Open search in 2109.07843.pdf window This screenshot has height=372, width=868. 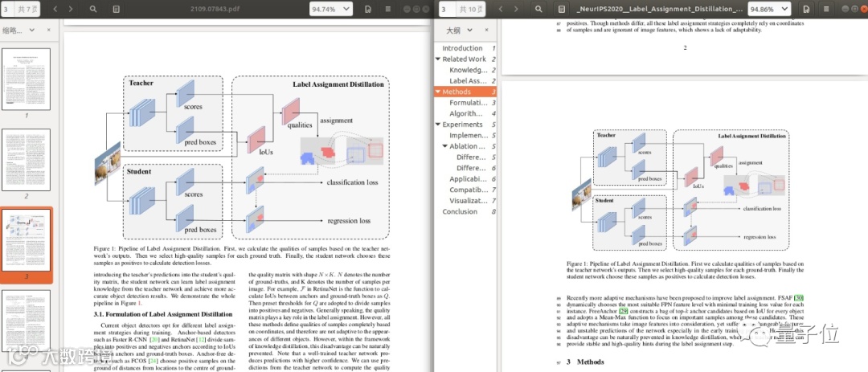pyautogui.click(x=93, y=9)
